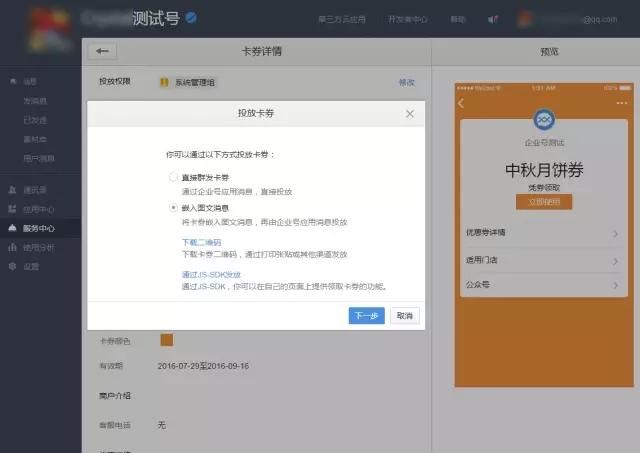Click 修改 link next to 投放权限
Viewport: 640px width, 453px height.
(x=406, y=82)
